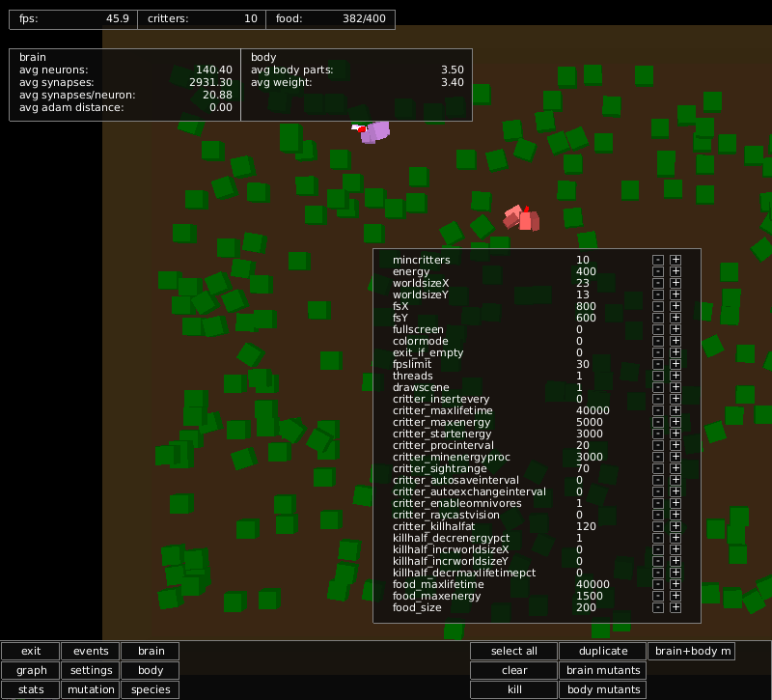Decrease fpslimit using minus button

[658, 364]
